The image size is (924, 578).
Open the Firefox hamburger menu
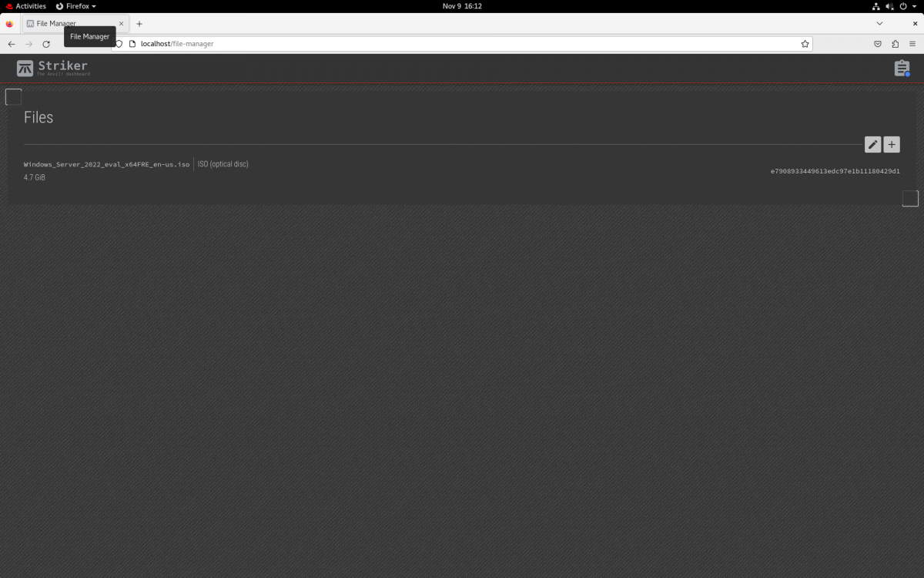[912, 44]
